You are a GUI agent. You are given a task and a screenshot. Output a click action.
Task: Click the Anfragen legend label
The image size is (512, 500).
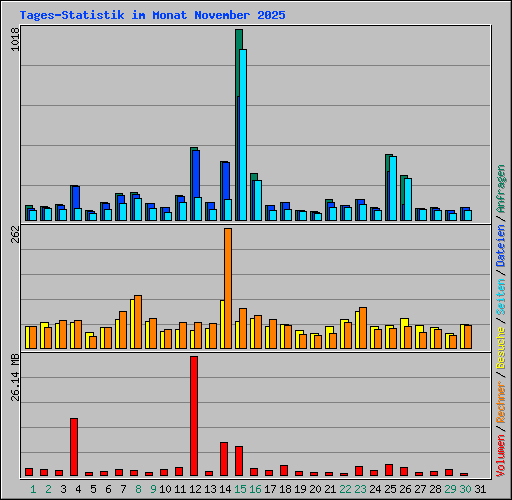[500, 189]
